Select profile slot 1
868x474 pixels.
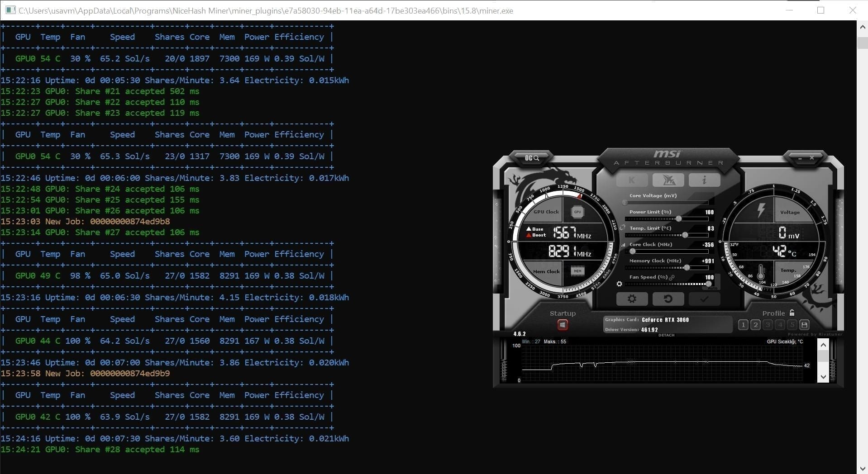[x=743, y=325]
